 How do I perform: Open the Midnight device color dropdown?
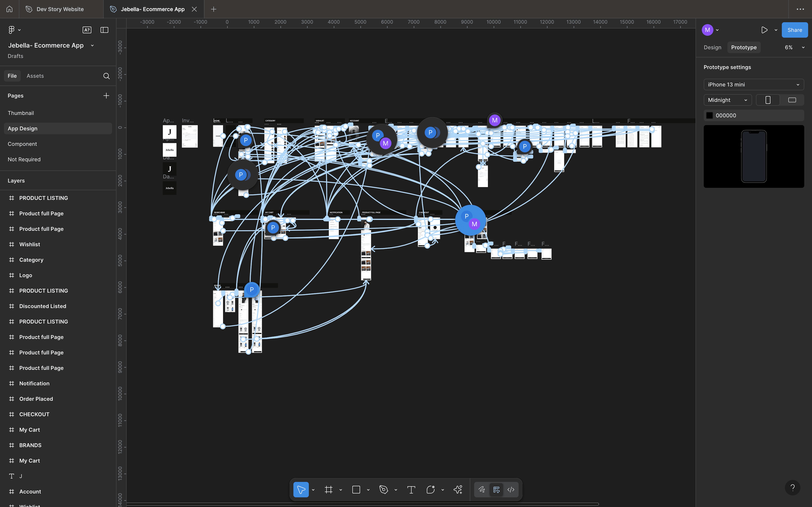pyautogui.click(x=727, y=100)
